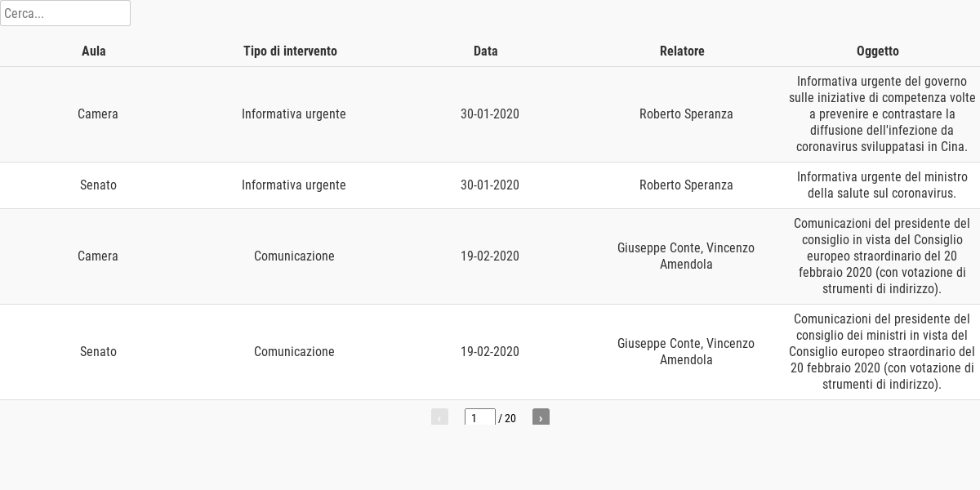Click Comunicazione in the Senato row
The height and width of the screenshot is (490, 980).
294,352
